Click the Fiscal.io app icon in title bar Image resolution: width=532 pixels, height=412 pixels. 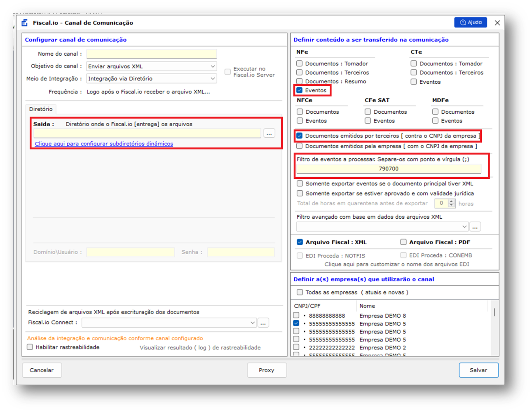[25, 23]
